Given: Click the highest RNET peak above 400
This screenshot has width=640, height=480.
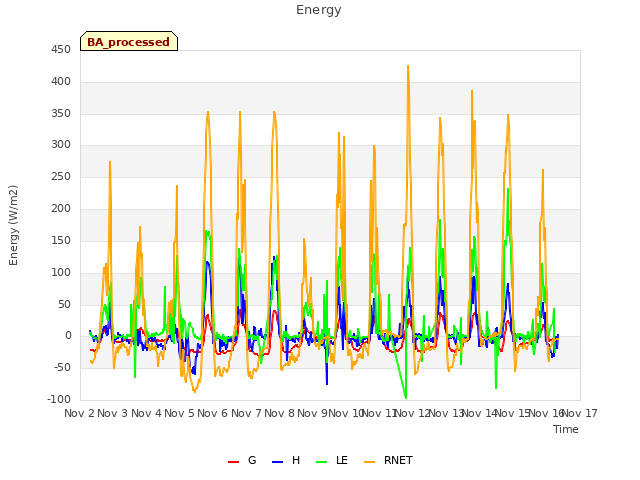Looking at the screenshot, I should (408, 66).
